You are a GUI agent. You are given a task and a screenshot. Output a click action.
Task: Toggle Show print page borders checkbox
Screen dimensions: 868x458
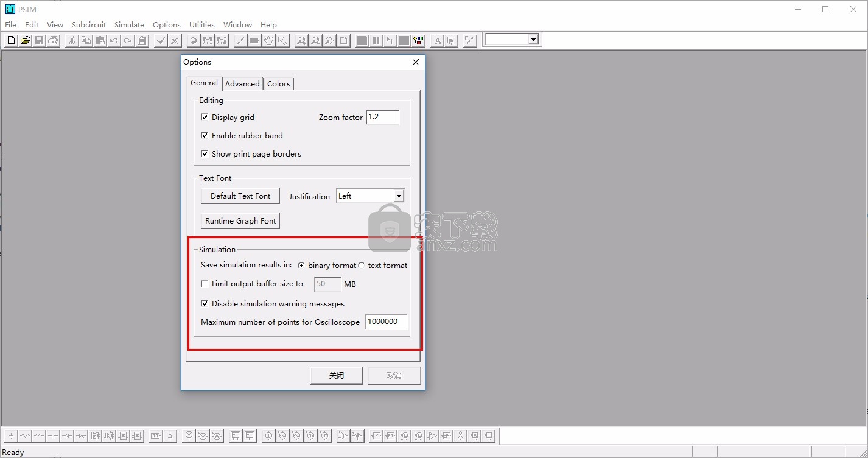click(205, 153)
